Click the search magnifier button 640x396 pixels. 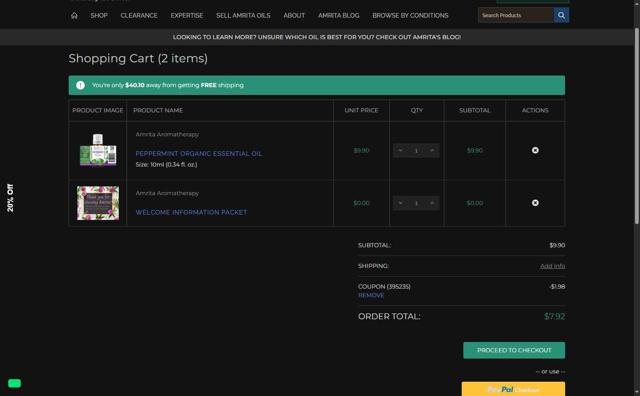point(561,15)
